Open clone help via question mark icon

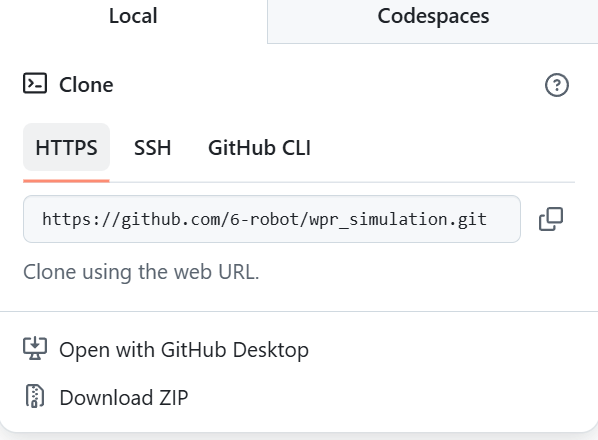pos(556,85)
